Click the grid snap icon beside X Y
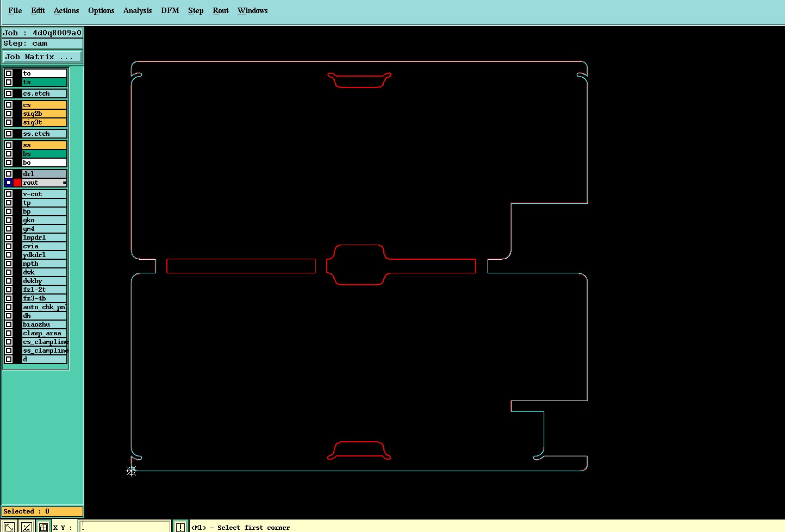Viewport: 785px width, 532px height. click(43, 527)
